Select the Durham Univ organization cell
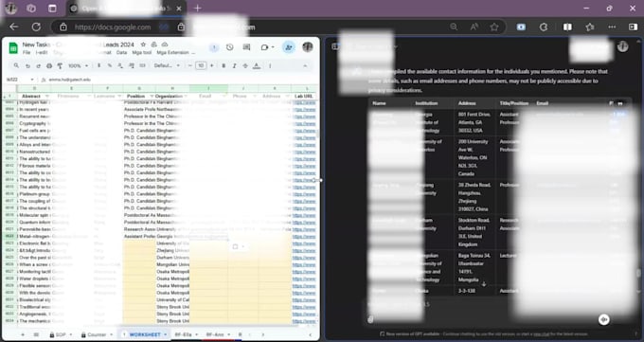 point(172,258)
